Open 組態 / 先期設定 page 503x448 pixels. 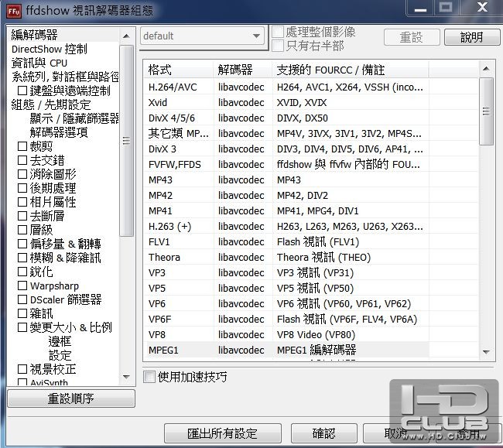(x=51, y=104)
